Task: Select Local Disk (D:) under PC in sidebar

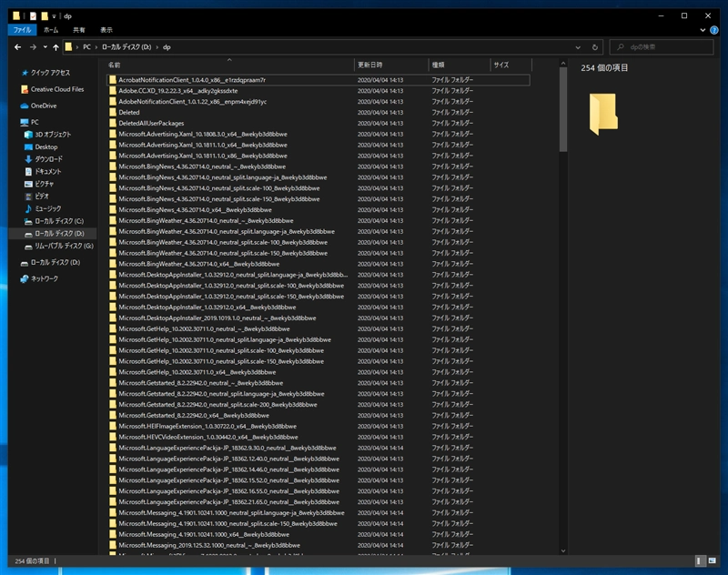Action: [53, 234]
